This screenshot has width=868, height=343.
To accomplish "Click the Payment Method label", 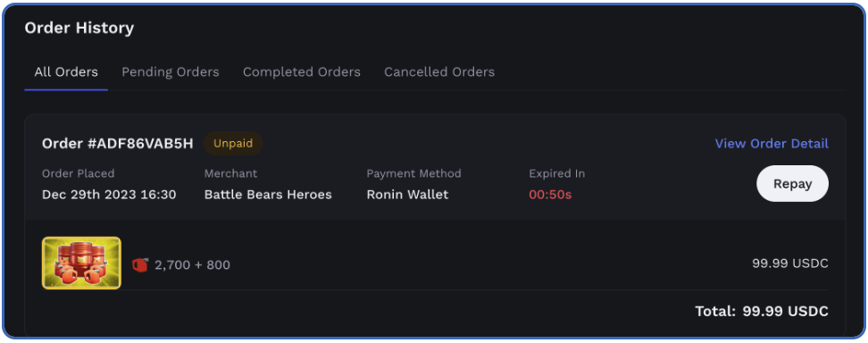I will [x=413, y=173].
